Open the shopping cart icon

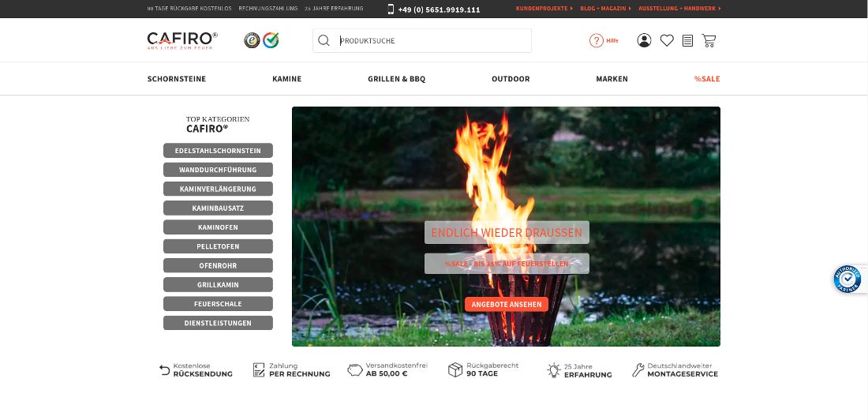click(709, 40)
